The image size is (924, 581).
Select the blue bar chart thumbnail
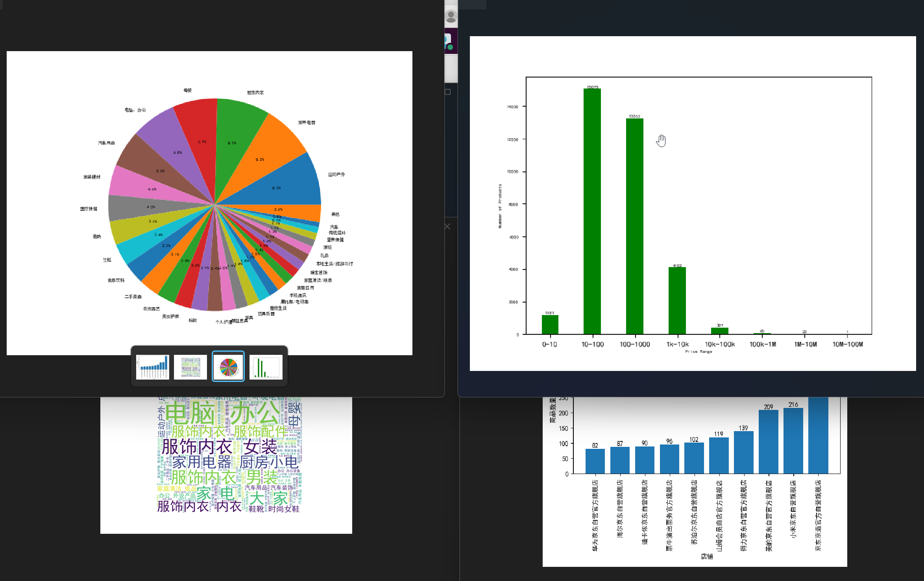point(153,367)
